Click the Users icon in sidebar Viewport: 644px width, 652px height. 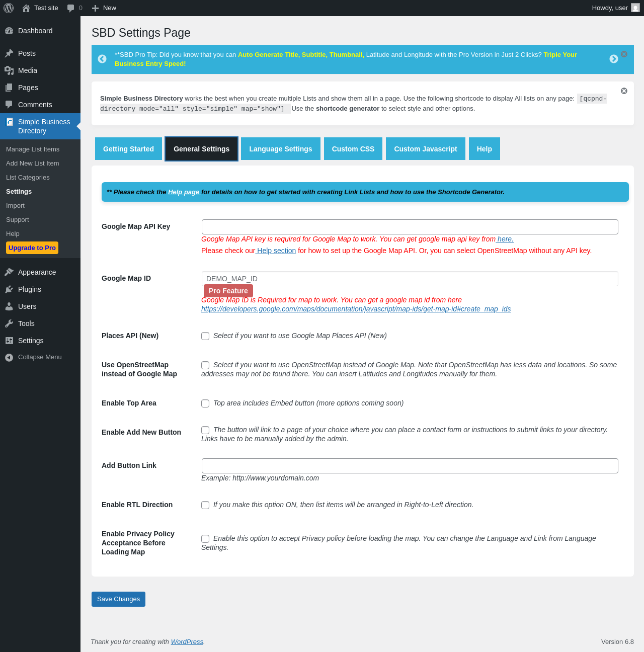9,306
